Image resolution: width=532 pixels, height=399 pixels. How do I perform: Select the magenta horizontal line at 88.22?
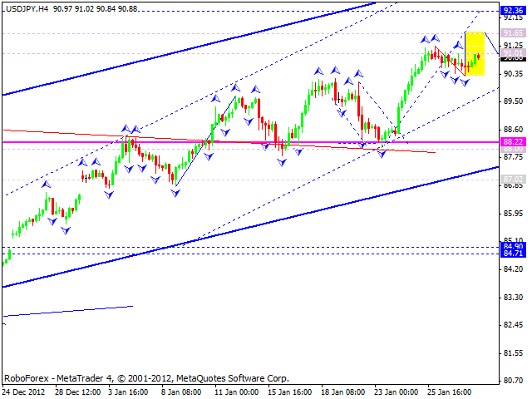pos(249,142)
